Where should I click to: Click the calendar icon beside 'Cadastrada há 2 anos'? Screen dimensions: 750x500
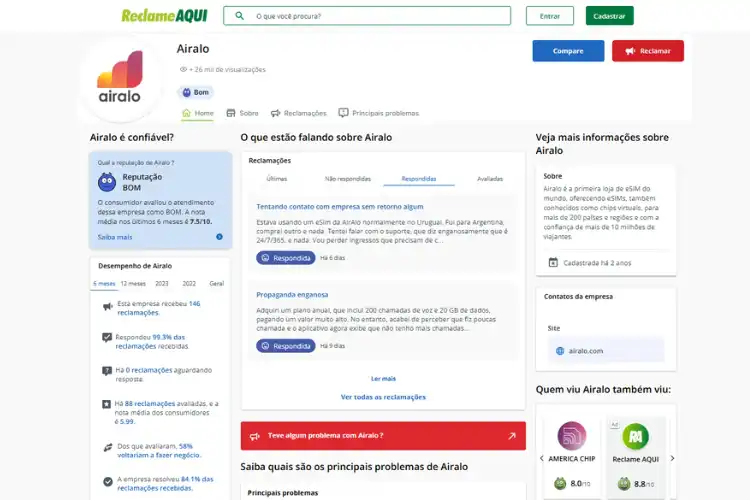point(553,263)
